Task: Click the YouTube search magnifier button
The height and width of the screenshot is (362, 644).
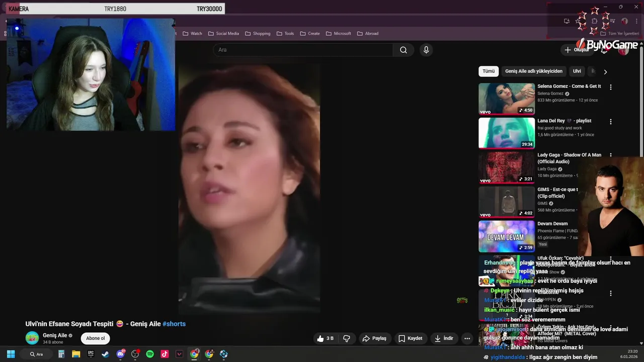Action: [404, 50]
